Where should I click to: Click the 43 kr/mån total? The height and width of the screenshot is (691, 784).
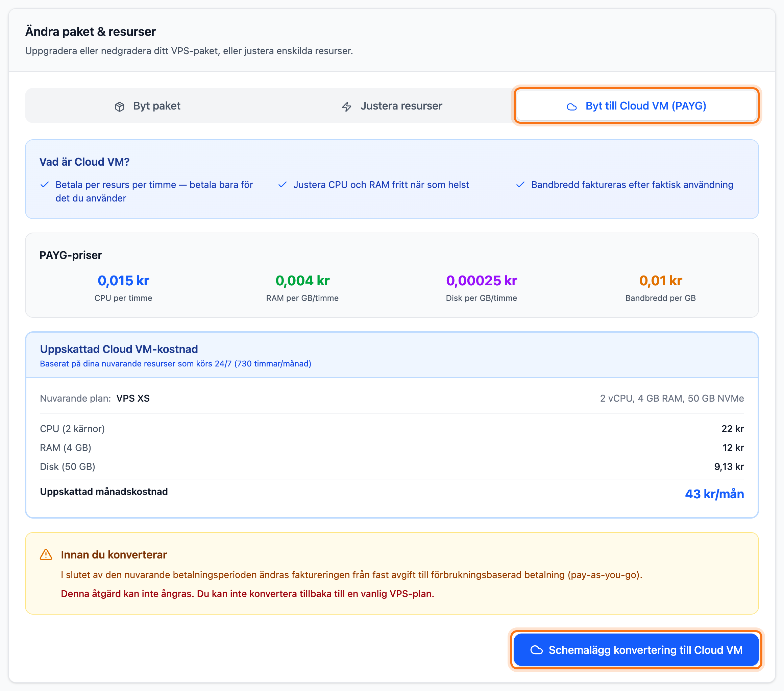pos(714,494)
